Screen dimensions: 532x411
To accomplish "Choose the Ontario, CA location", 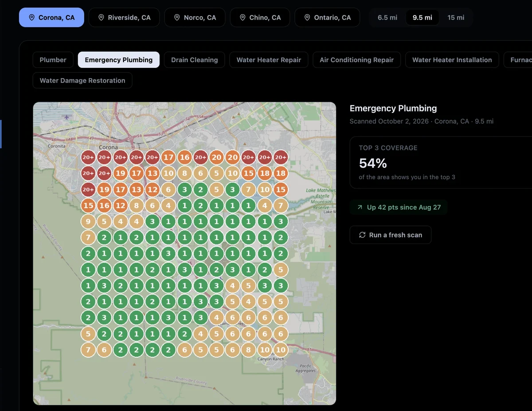I will pos(327,17).
